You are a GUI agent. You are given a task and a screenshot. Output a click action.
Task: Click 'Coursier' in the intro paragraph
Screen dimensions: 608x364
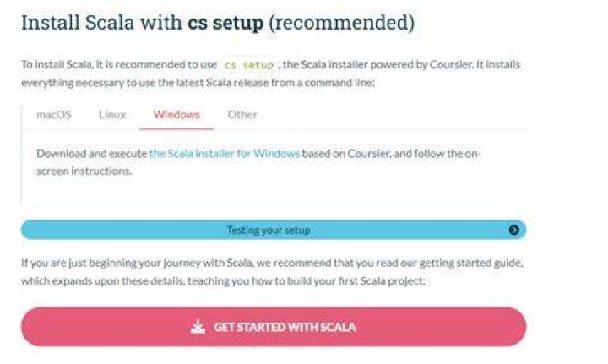click(451, 65)
